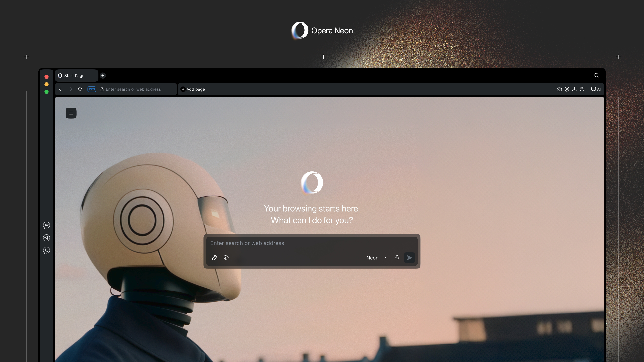Click the ad blocker shield icon

pos(567,89)
